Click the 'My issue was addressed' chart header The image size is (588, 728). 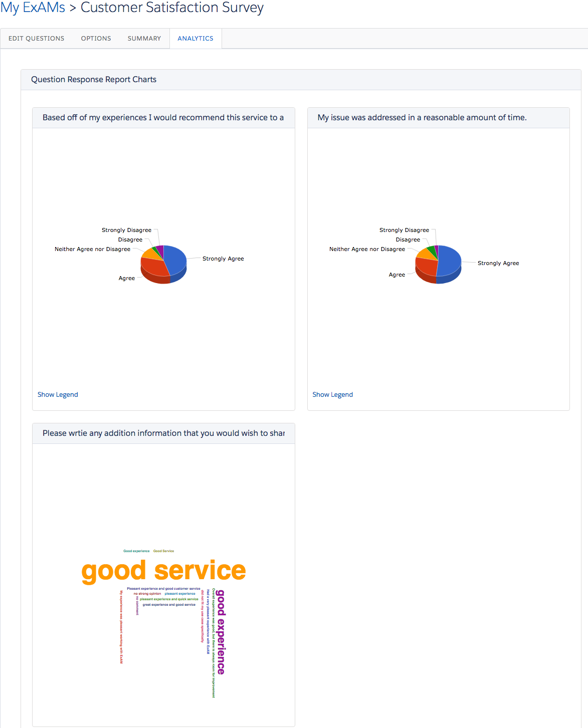(422, 118)
